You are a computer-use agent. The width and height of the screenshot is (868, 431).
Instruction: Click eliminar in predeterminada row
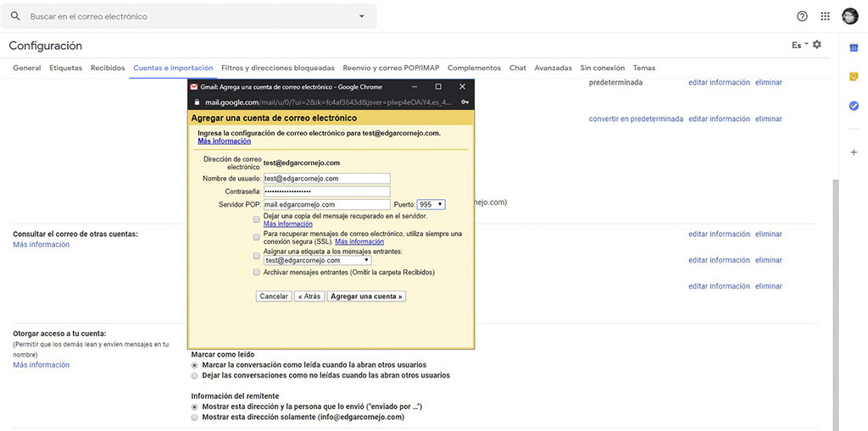(769, 82)
